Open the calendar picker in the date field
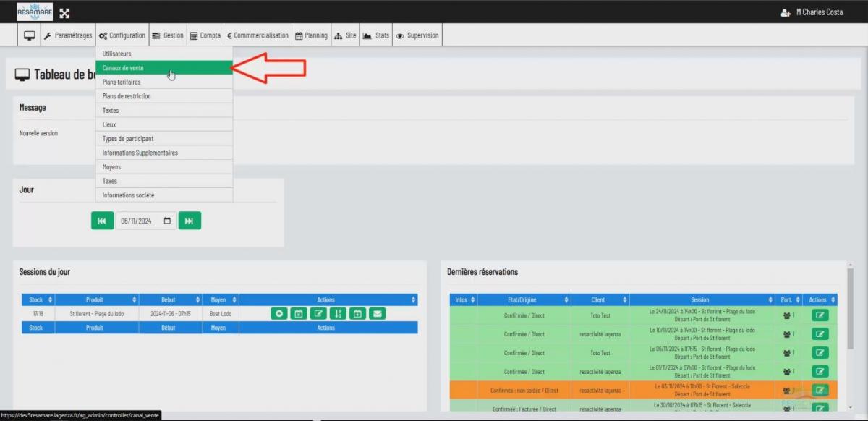The height and width of the screenshot is (421, 868). (168, 221)
